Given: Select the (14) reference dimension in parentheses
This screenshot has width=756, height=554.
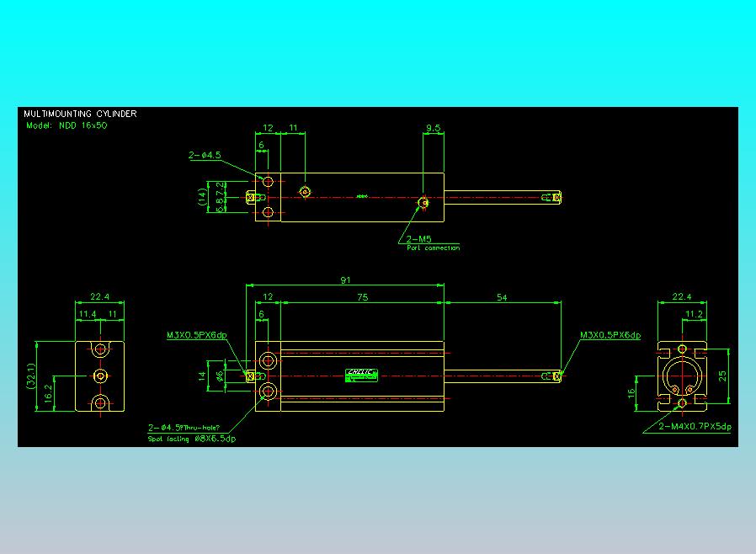Looking at the screenshot, I should (202, 197).
